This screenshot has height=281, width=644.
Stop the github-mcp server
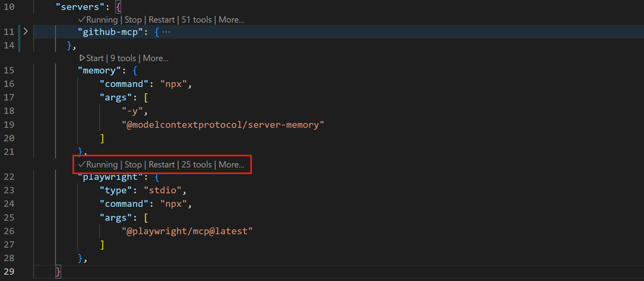pos(133,20)
